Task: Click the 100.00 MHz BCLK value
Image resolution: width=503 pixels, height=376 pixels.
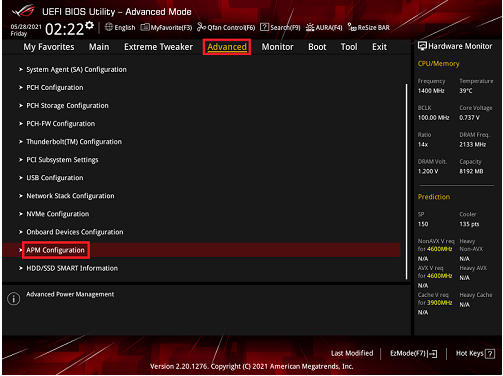Action: [433, 118]
